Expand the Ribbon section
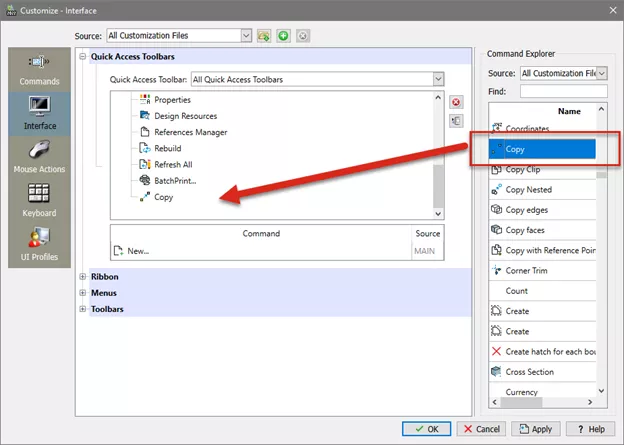This screenshot has width=624, height=445. pyautogui.click(x=82, y=277)
